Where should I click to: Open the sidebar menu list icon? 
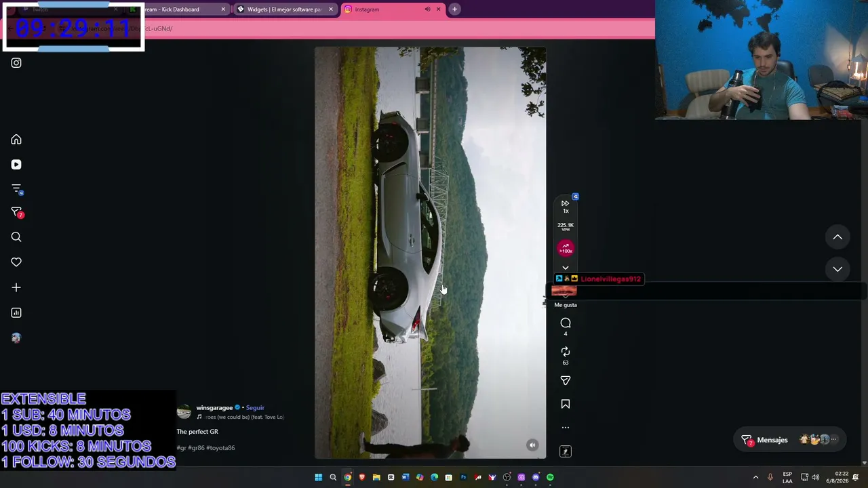[16, 189]
